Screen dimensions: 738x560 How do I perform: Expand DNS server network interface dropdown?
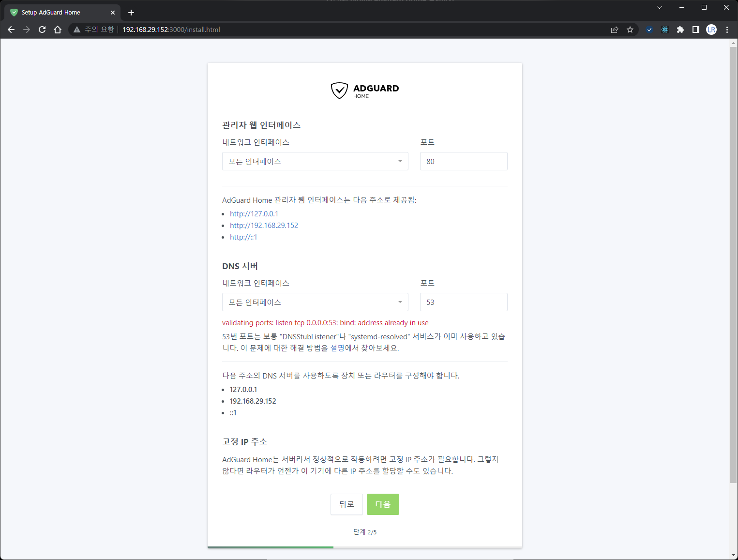tap(315, 302)
